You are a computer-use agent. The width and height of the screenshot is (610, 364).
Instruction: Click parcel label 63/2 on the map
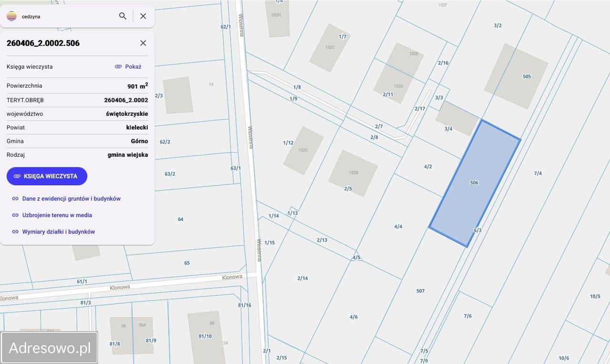(170, 174)
